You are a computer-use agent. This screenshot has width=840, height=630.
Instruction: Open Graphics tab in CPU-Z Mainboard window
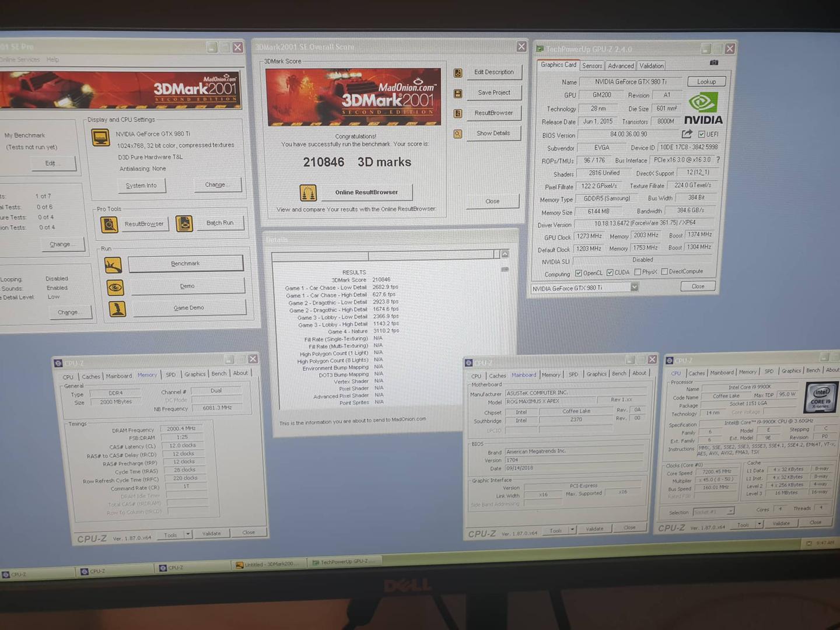click(x=596, y=374)
